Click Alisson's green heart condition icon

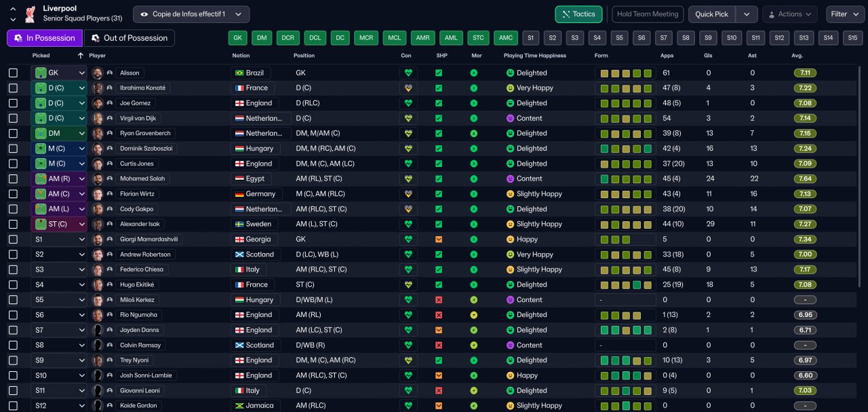click(408, 73)
